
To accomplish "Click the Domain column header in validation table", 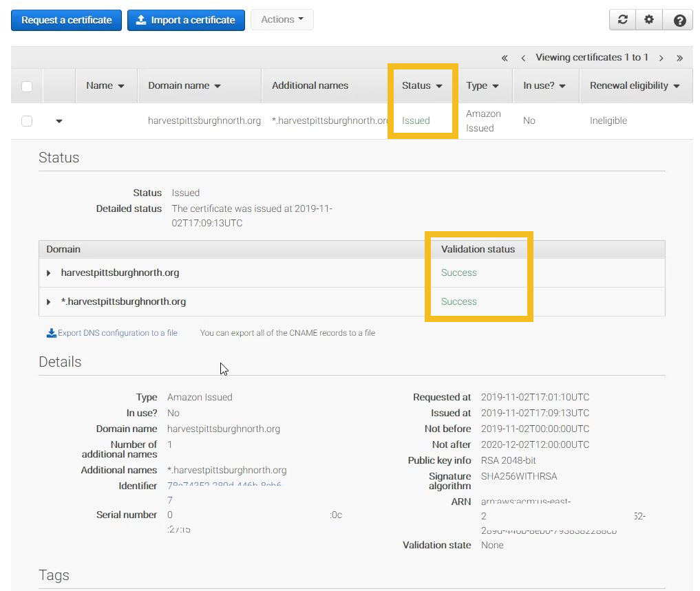I will (63, 249).
